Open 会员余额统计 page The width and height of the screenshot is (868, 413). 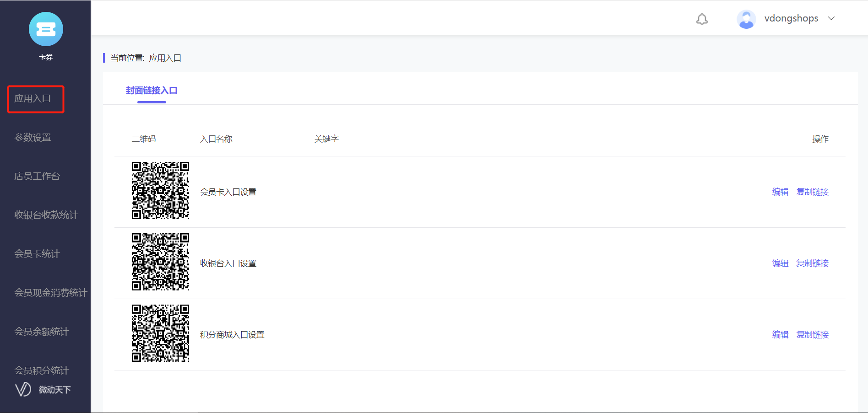pyautogui.click(x=42, y=332)
